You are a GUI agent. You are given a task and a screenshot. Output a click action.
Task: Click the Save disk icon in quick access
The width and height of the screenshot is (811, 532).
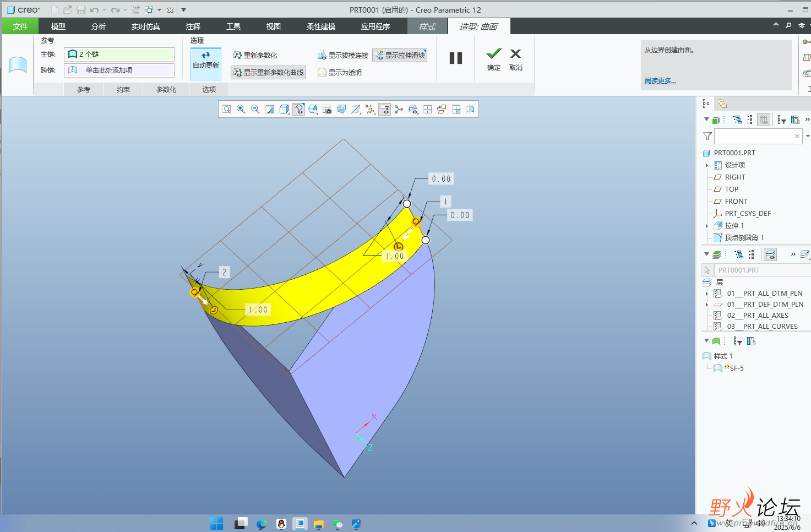tap(81, 10)
